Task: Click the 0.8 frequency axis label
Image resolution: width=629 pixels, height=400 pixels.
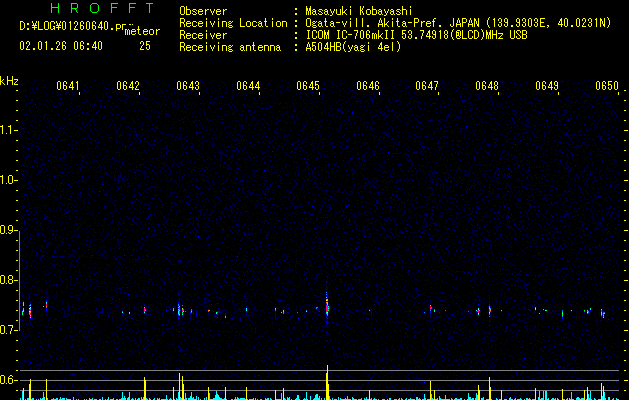Action: (8, 280)
